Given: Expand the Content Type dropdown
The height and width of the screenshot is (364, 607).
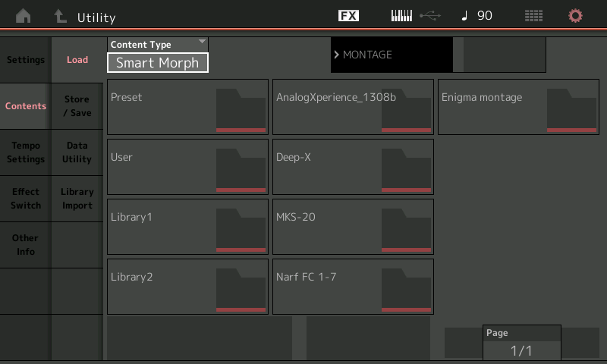Looking at the screenshot, I should pyautogui.click(x=158, y=55).
